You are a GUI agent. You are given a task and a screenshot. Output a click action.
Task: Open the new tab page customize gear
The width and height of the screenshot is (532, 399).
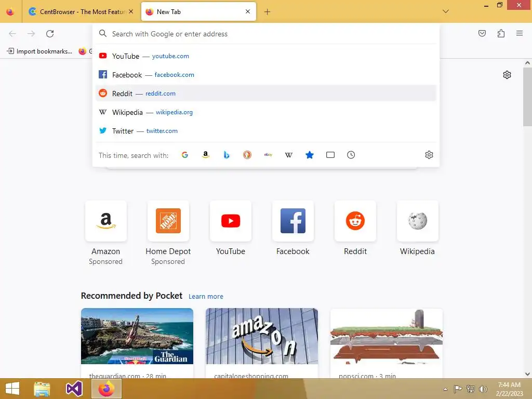point(507,75)
